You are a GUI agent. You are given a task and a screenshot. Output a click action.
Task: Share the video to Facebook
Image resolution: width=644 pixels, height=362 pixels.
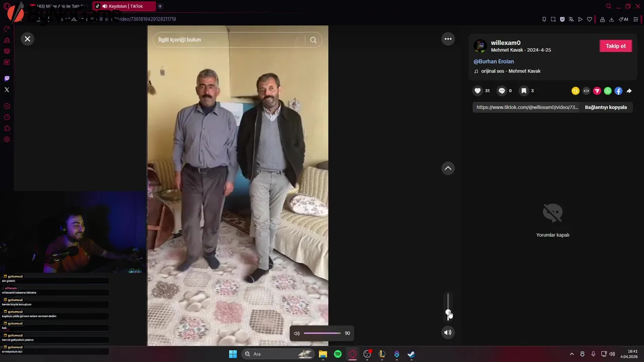point(618,91)
